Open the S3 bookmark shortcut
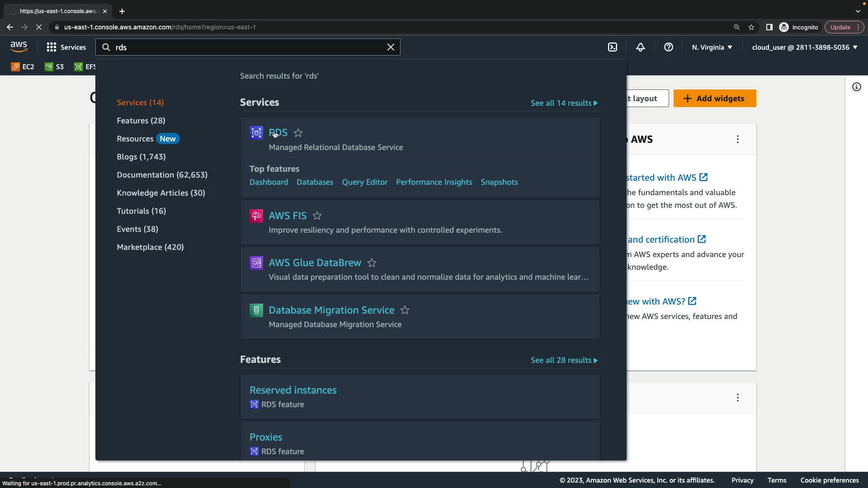Viewport: 868px width, 488px height. click(54, 67)
